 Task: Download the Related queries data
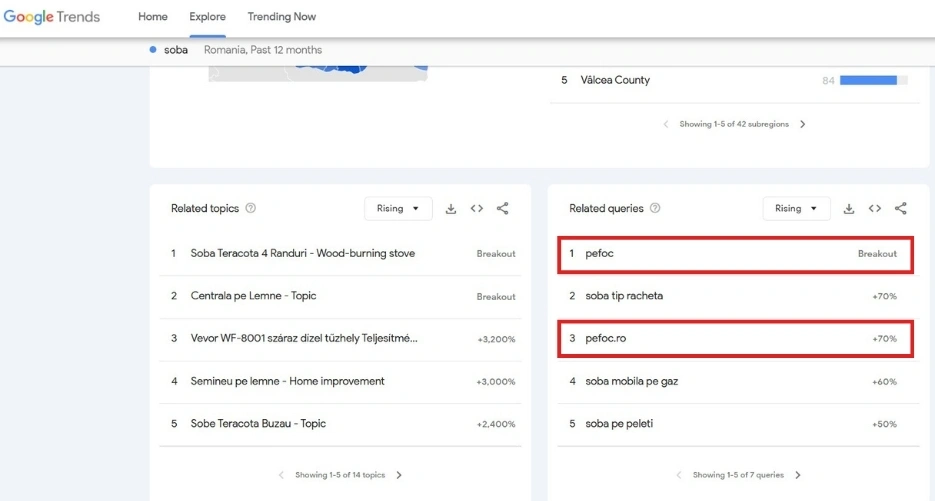click(x=849, y=209)
